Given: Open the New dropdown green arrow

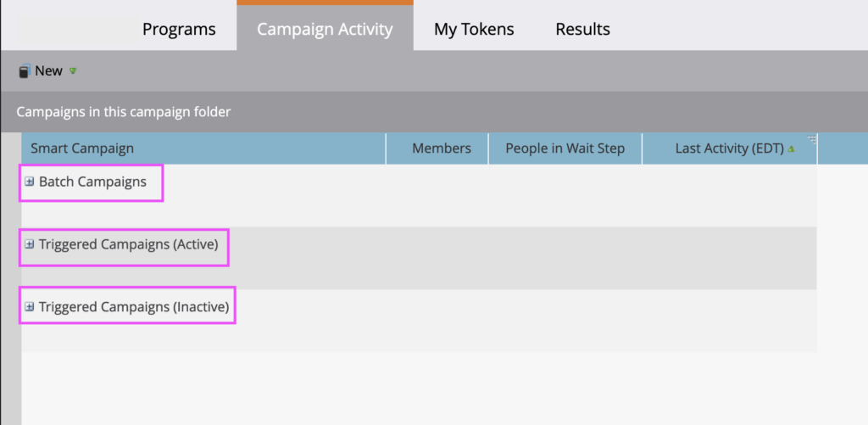Looking at the screenshot, I should (x=73, y=71).
